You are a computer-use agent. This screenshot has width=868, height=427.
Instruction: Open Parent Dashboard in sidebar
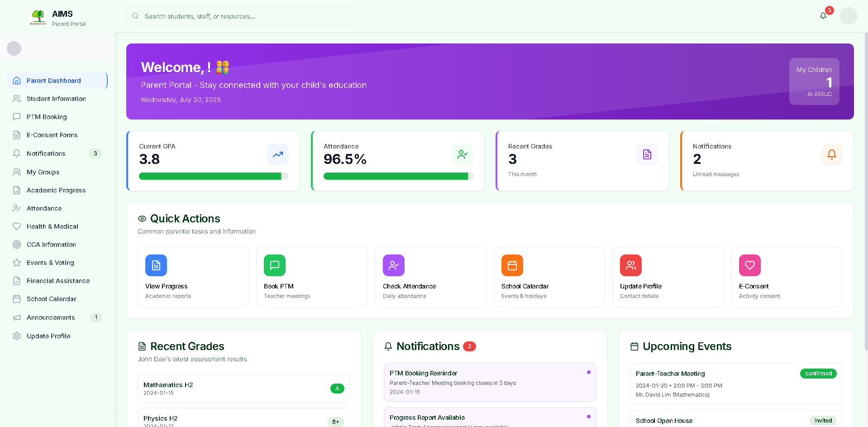point(57,81)
